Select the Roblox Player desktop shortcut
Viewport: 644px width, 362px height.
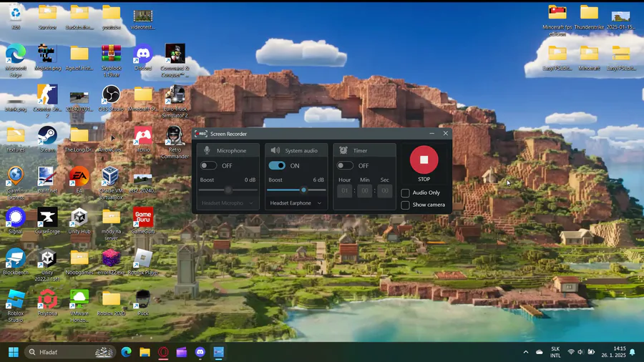coord(143,261)
